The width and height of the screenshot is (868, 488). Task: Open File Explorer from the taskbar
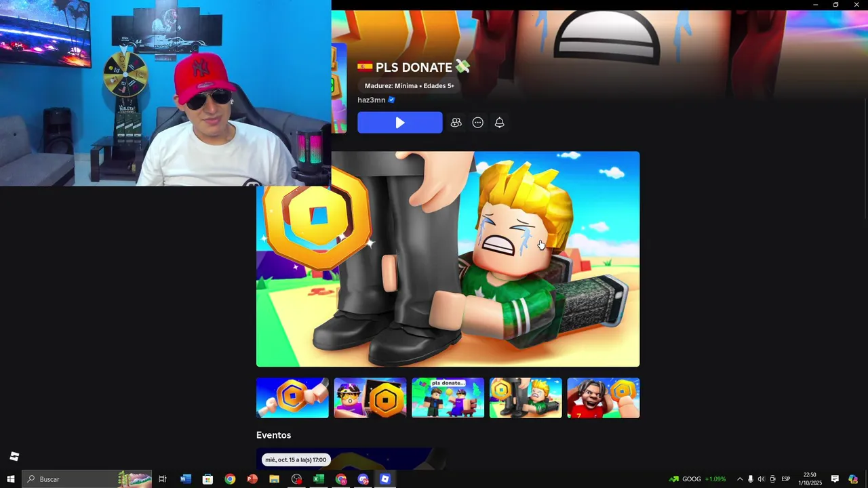274,479
